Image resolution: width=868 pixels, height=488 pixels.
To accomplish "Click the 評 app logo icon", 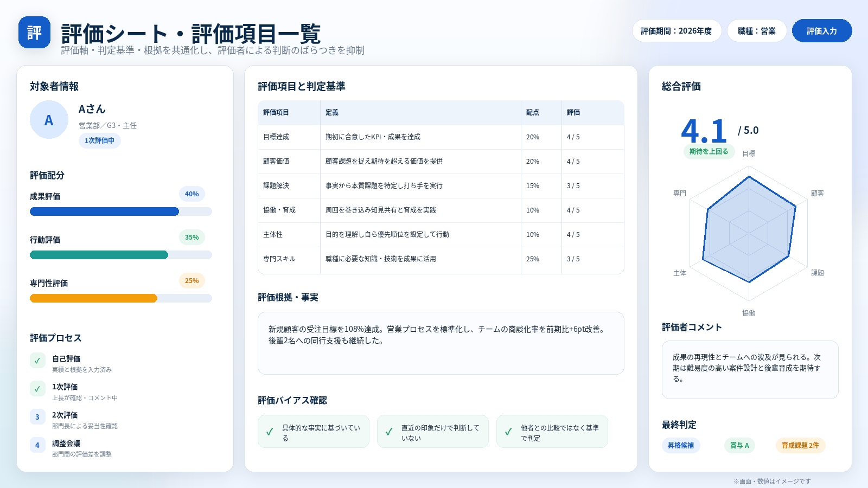I will [34, 33].
